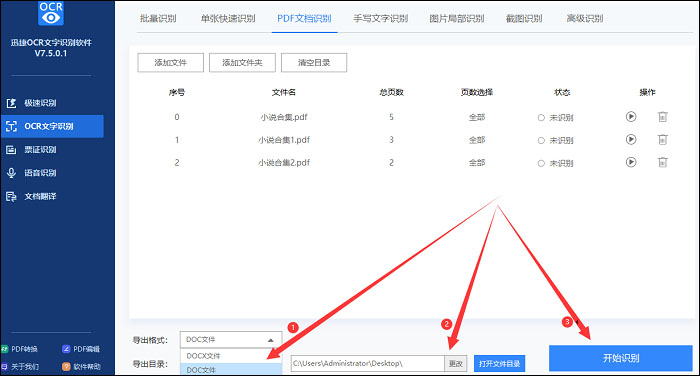Switch to 单张快速识别 tab
The image size is (700, 376).
[228, 19]
